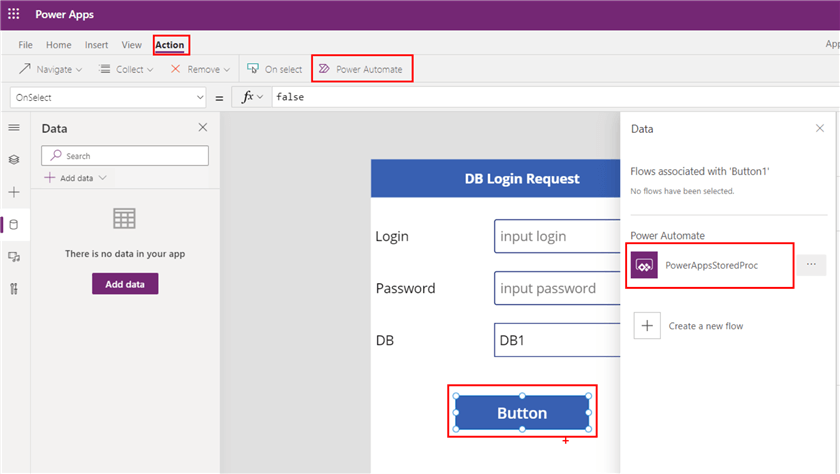Viewport: 840px width, 474px height.
Task: Click the DB1 input field
Action: pos(557,340)
